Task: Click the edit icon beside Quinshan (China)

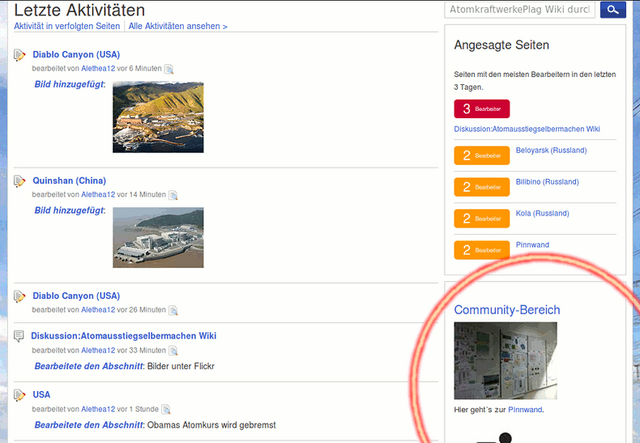Action: click(x=20, y=181)
